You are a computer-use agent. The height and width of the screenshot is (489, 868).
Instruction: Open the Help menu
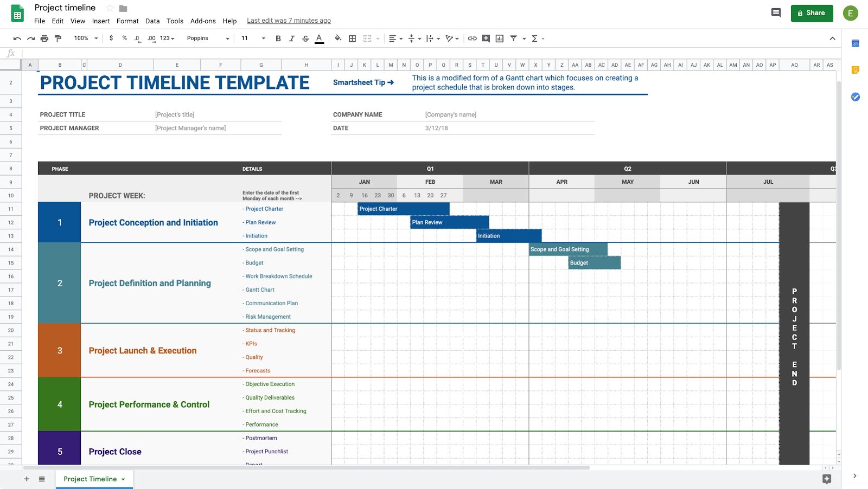coord(229,21)
